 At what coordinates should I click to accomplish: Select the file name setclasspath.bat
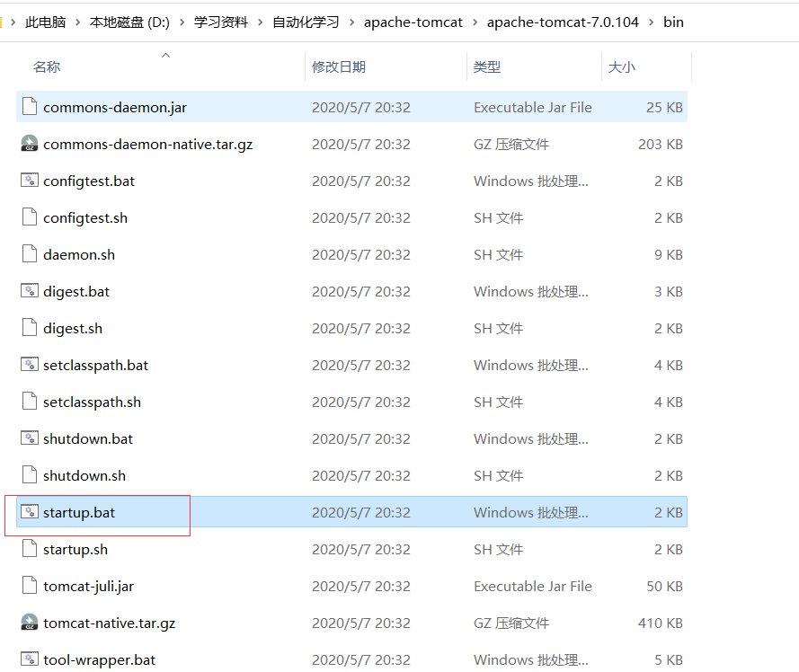click(x=96, y=366)
